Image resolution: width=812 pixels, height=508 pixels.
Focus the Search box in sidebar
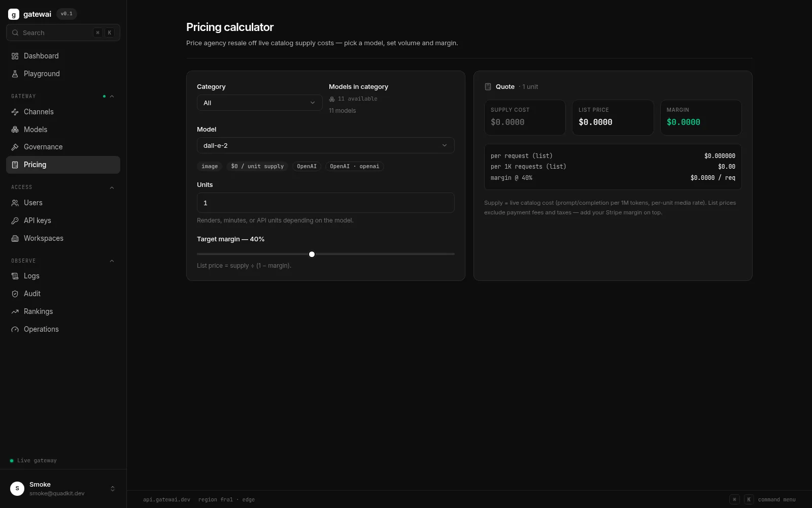point(63,33)
